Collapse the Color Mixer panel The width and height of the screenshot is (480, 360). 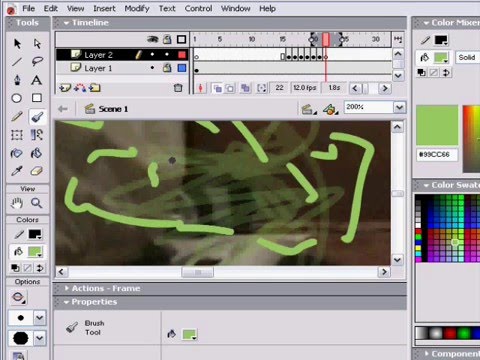426,23
